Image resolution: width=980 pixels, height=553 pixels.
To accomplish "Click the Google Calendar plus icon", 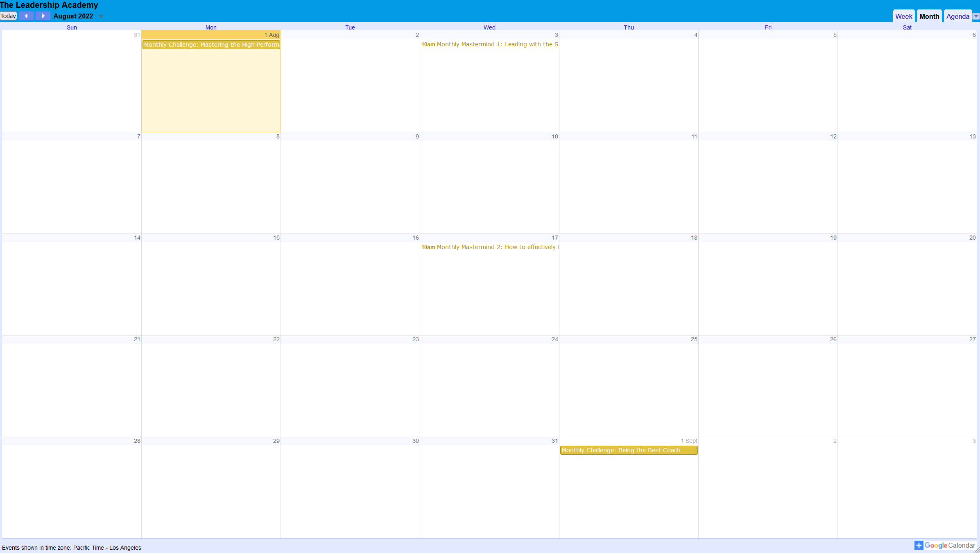I will coord(919,545).
